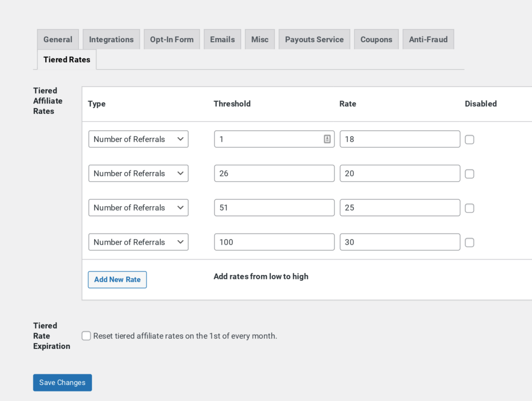The width and height of the screenshot is (532, 401).
Task: Open the Anti-Fraud tab
Action: [428, 40]
